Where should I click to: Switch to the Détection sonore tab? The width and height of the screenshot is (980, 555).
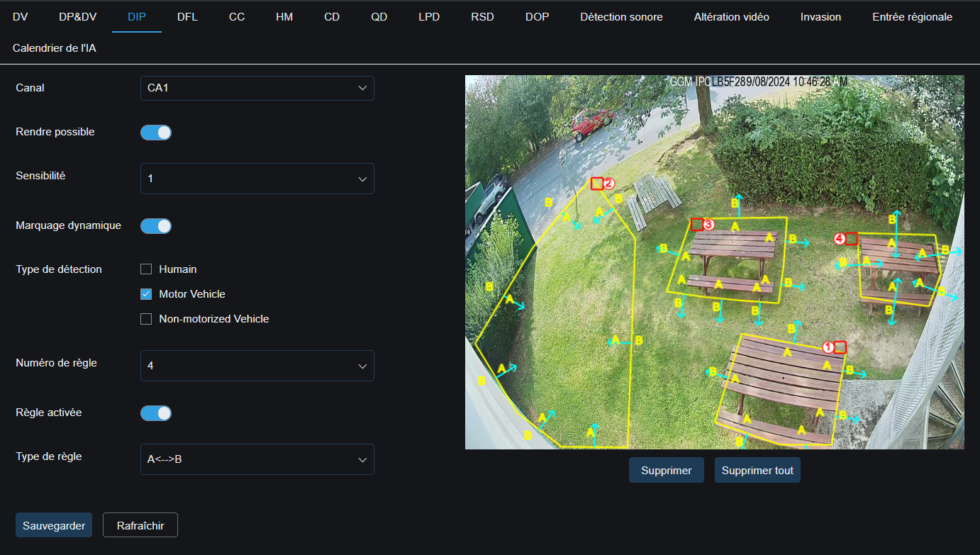[x=621, y=16]
